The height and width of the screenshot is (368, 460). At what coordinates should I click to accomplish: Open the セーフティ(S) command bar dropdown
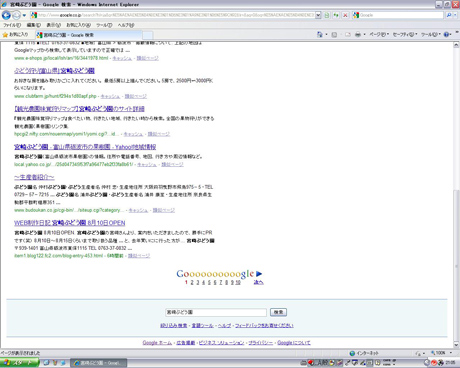coord(405,35)
